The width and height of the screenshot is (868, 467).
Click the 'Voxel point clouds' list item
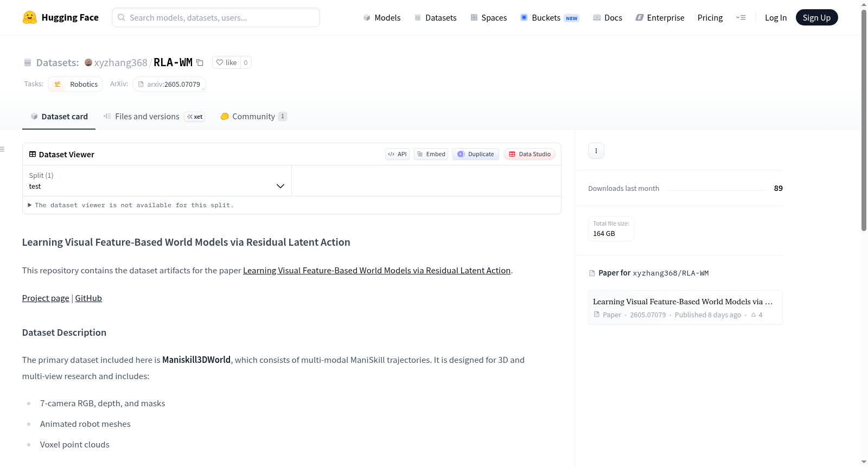coord(75,445)
